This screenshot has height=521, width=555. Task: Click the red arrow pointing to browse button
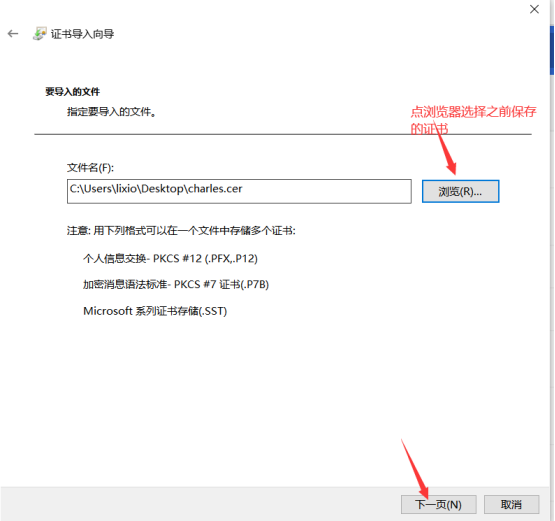click(x=446, y=149)
